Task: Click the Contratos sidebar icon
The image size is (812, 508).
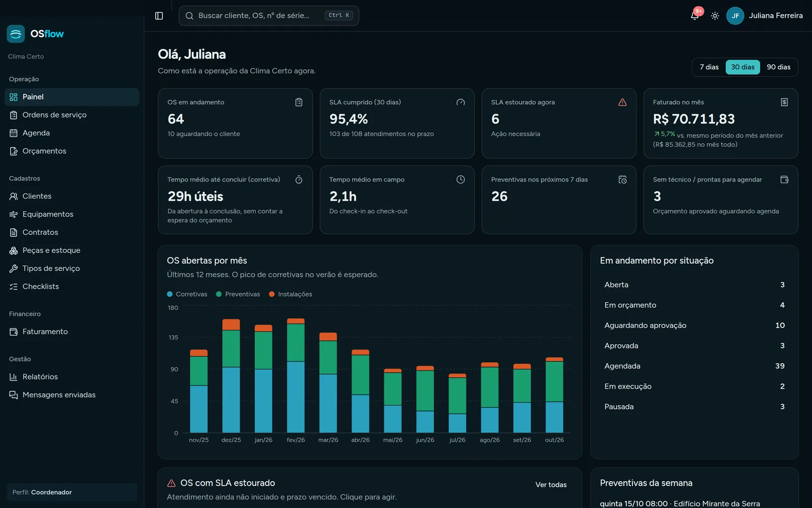Action: point(14,232)
